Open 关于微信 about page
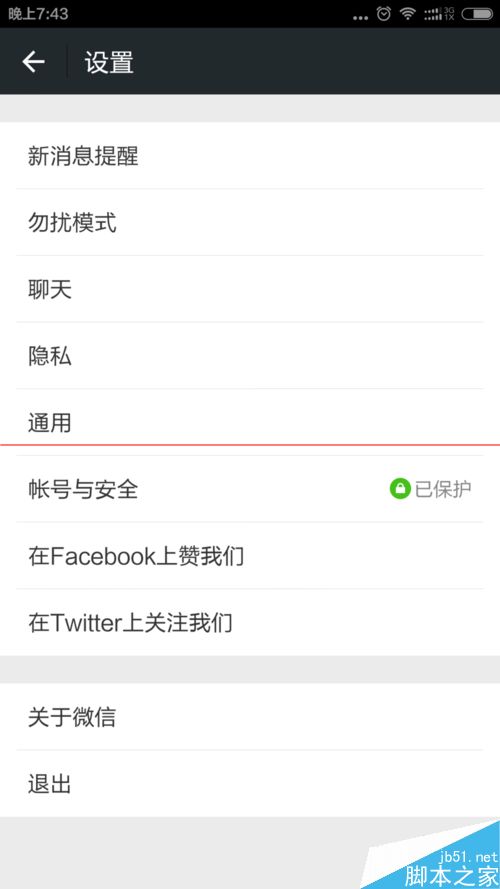500x889 pixels. 250,717
